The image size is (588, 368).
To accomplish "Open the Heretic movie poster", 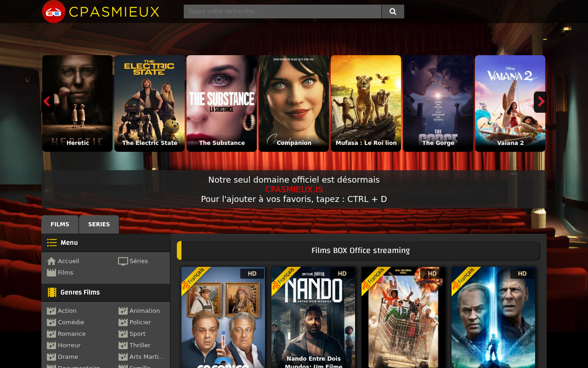I will point(77,103).
